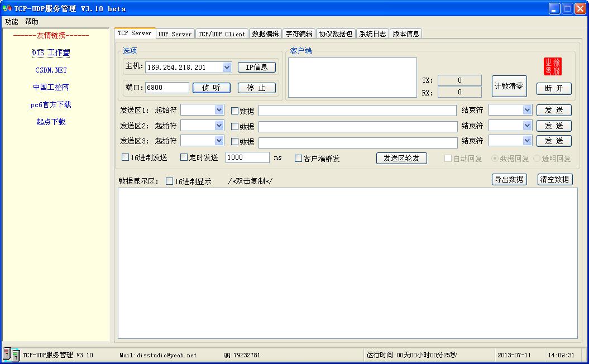
Task: Click the RX counter field
Action: pos(460,92)
